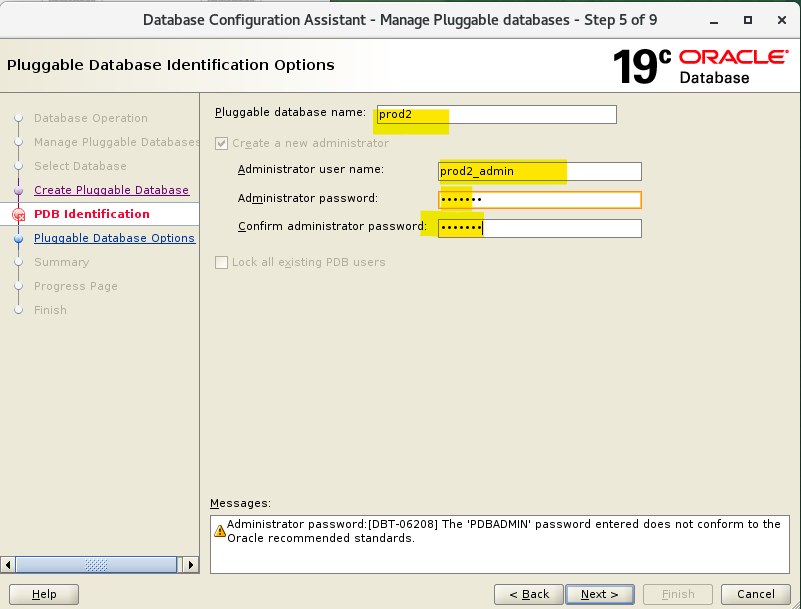Viewport: 801px width, 609px height.
Task: Click the Database Operation step label
Action: tap(91, 118)
